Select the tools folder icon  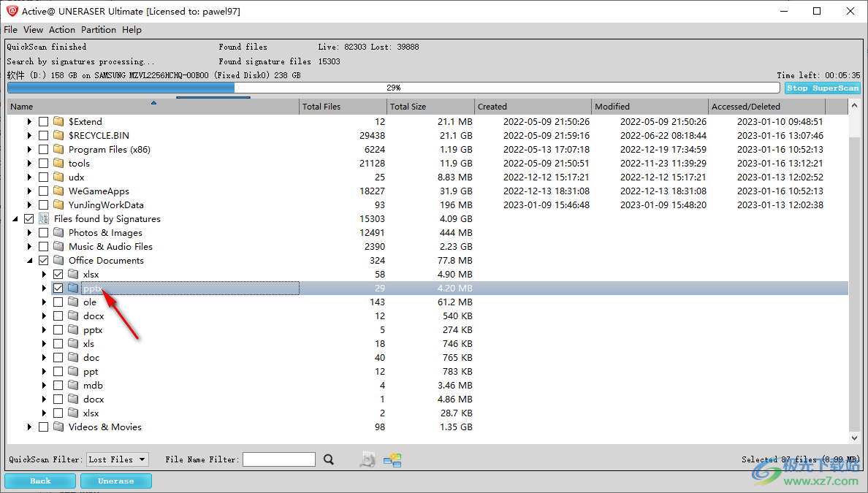point(58,163)
